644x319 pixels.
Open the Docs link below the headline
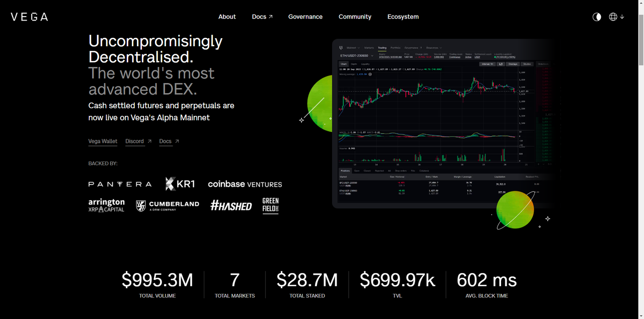tap(169, 141)
